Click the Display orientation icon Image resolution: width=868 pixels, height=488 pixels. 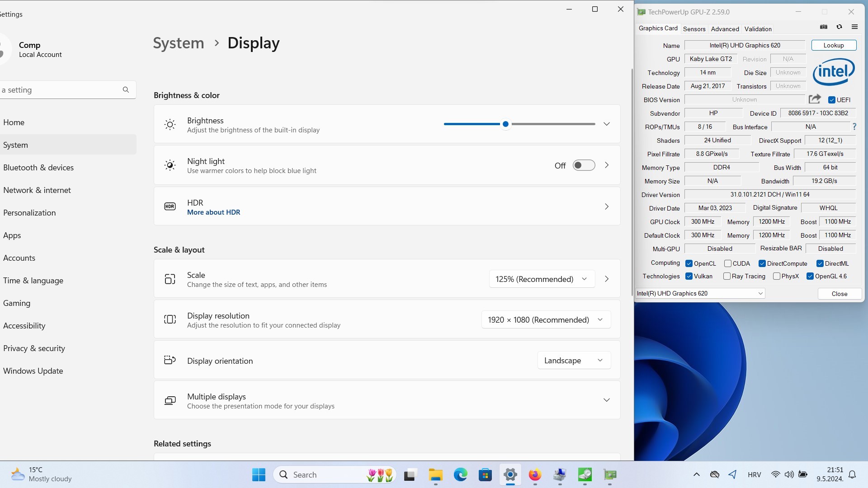coord(170,360)
